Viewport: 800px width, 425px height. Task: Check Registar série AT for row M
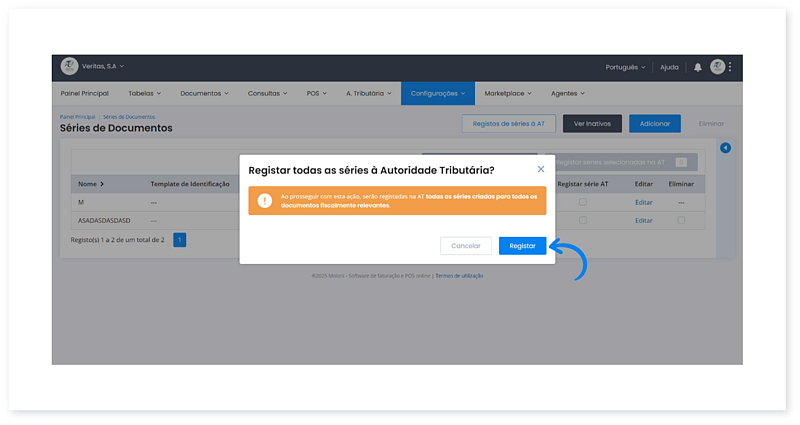[x=583, y=202]
